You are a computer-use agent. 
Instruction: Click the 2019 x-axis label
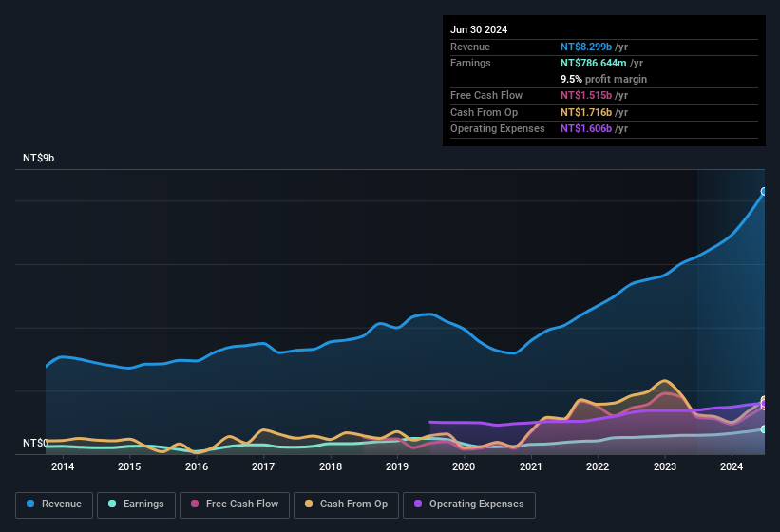click(x=397, y=466)
